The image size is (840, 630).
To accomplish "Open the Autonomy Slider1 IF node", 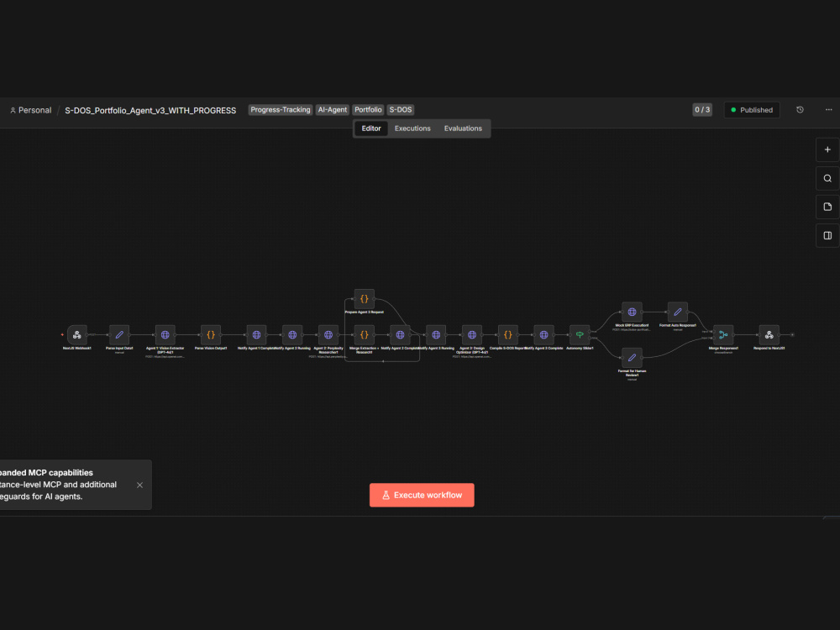I will click(580, 335).
